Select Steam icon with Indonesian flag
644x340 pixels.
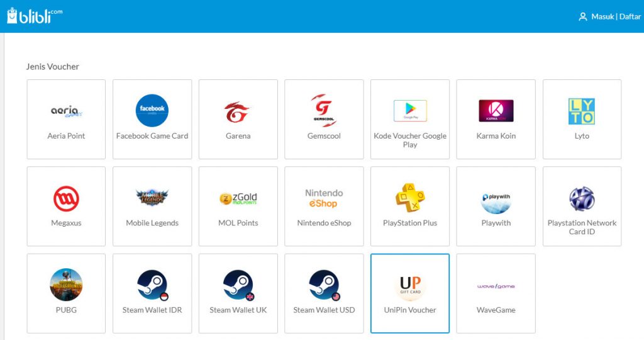tap(152, 285)
